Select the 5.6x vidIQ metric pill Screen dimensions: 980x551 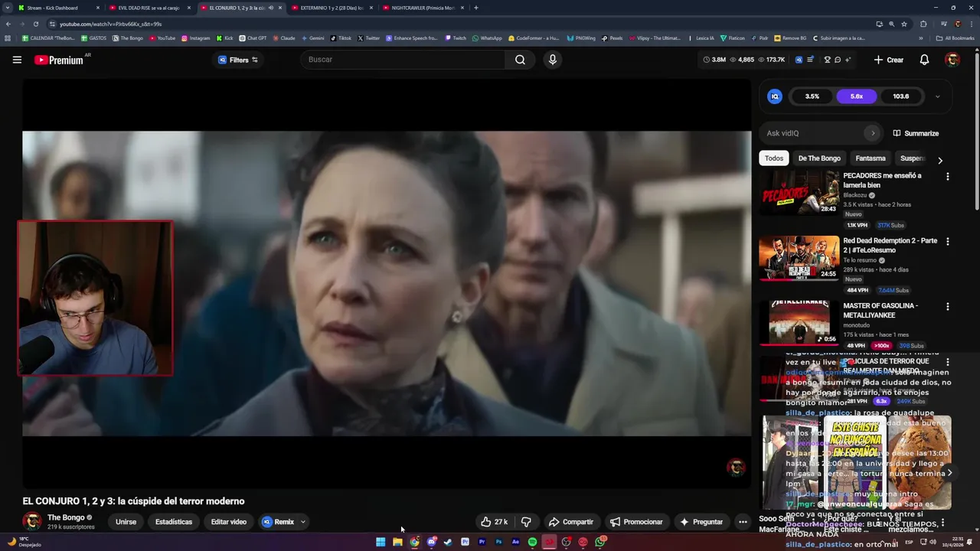click(x=857, y=96)
